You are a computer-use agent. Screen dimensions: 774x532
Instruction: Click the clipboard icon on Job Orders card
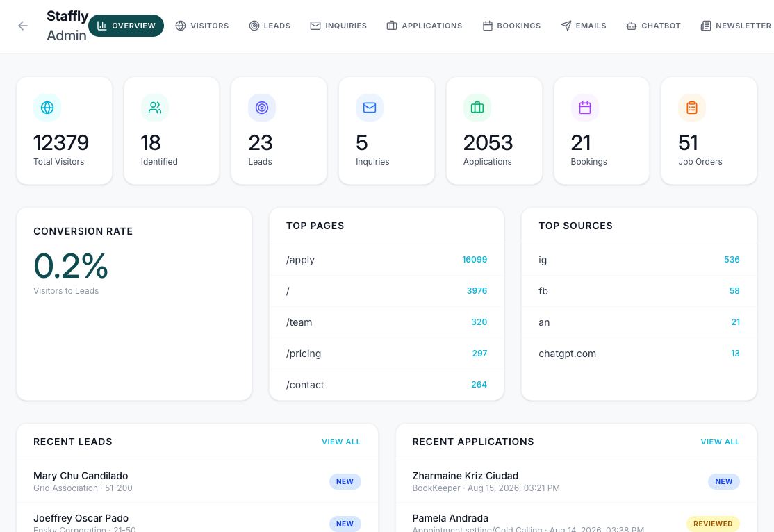[692, 108]
